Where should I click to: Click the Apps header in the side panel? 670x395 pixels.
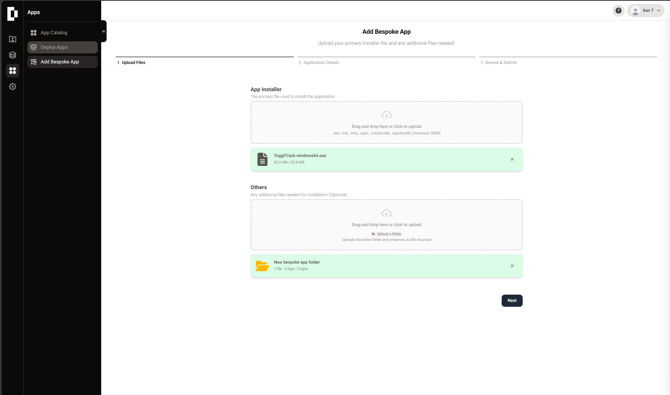[34, 12]
